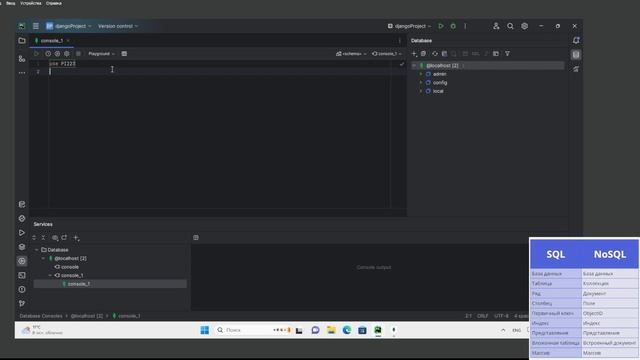640x360 pixels.
Task: Open a query console from Database toolbar
Action: [496, 53]
